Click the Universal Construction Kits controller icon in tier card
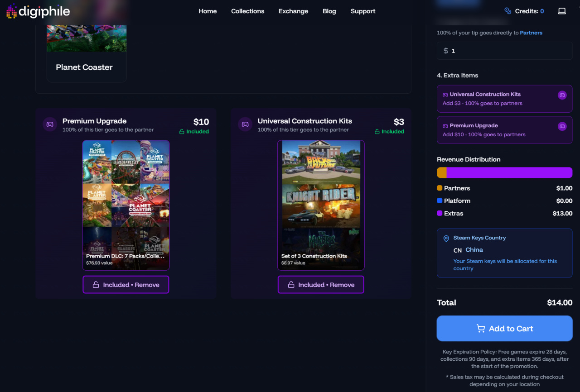 point(245,124)
